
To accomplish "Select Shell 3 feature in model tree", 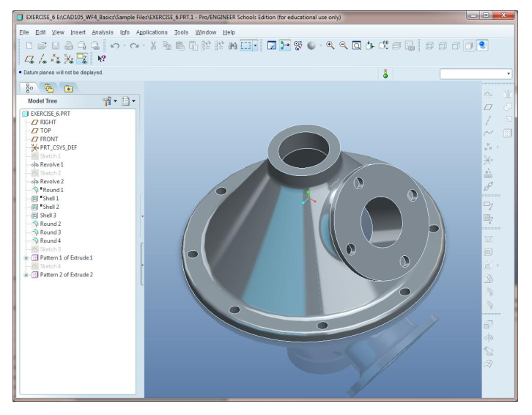I will point(49,216).
